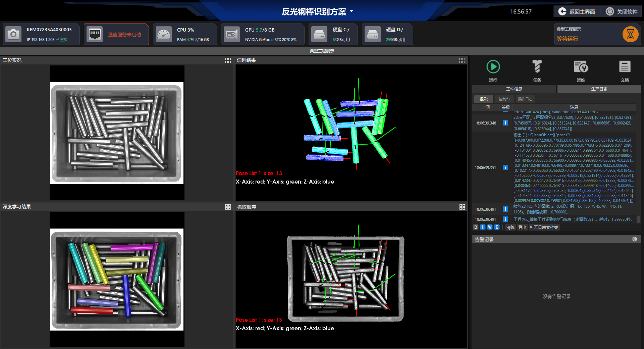Click the 通信服务未启动 communication service icon
The height and width of the screenshot is (349, 644).
point(95,34)
